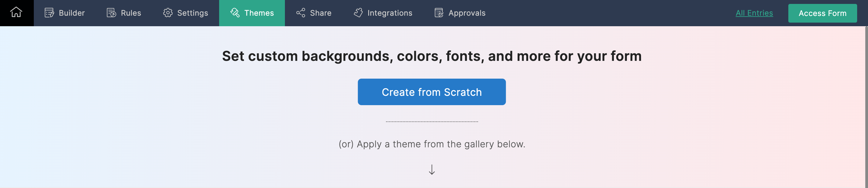Open the Share tab label
Viewport: 868px width, 188px height.
(321, 13)
